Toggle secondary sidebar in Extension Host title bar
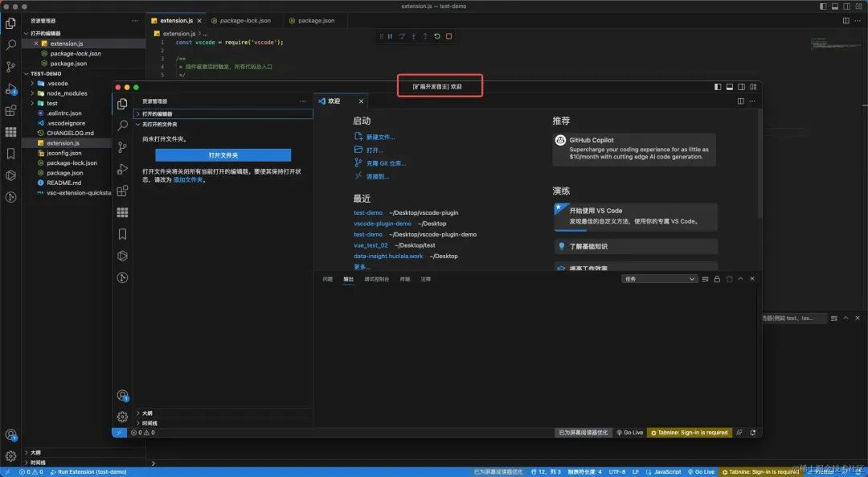 [741, 87]
